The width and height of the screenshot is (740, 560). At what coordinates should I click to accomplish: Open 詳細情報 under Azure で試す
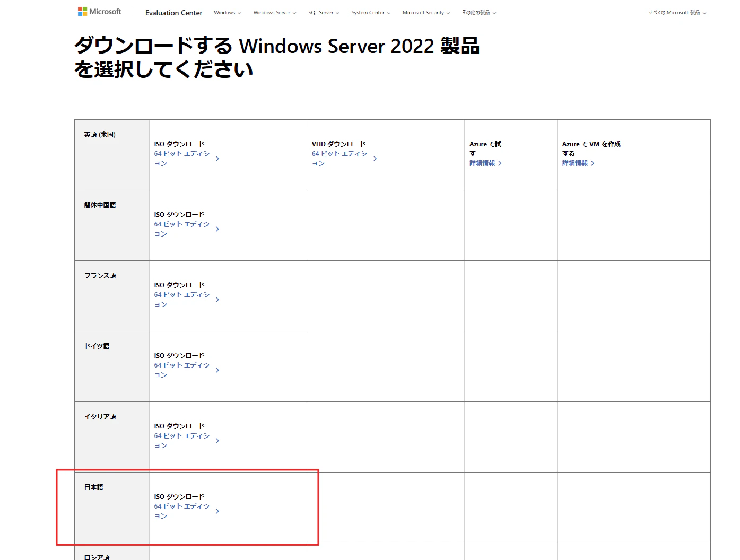click(x=482, y=163)
